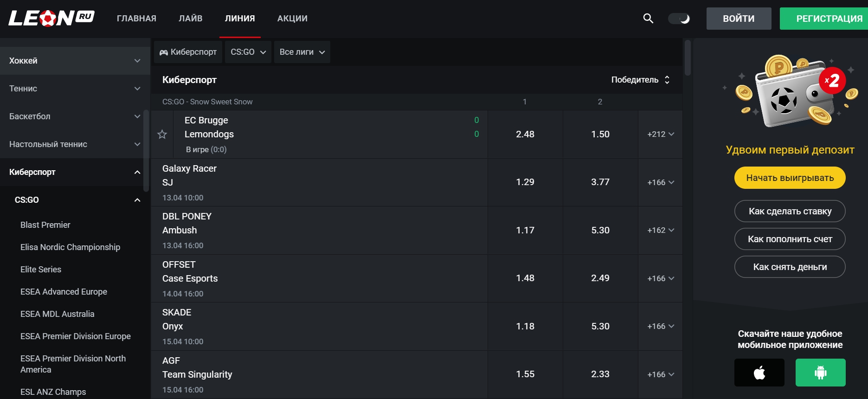Image resolution: width=868 pixels, height=399 pixels.
Task: Bet on AGF at 1.55
Action: click(525, 374)
